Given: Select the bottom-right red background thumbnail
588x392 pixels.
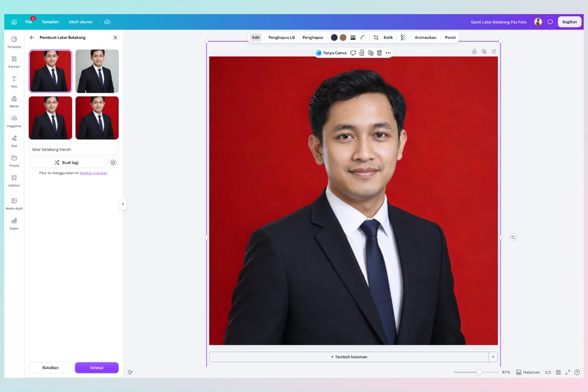Looking at the screenshot, I should coord(97,118).
